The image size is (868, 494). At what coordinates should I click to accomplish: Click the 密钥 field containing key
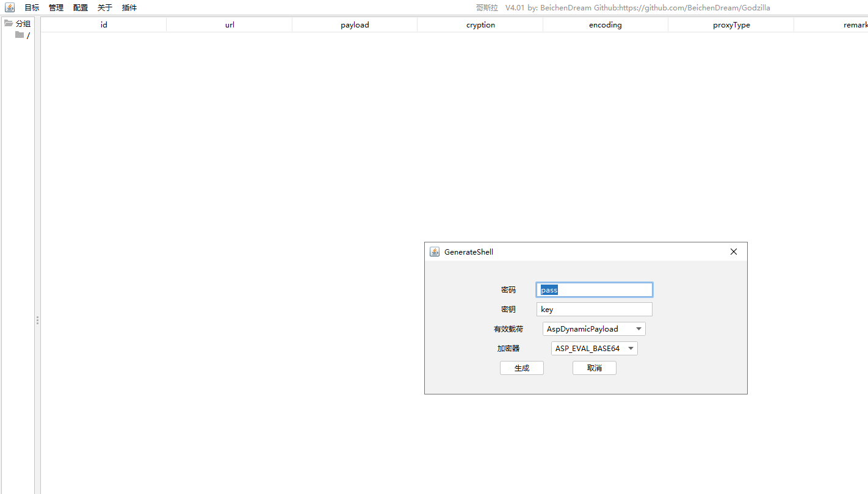[x=594, y=309]
